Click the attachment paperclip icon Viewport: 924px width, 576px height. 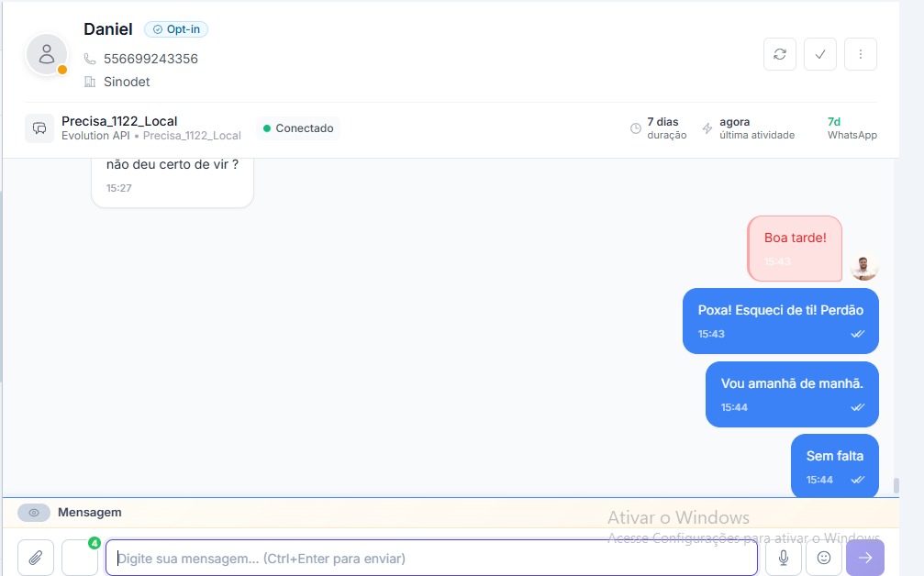36,558
